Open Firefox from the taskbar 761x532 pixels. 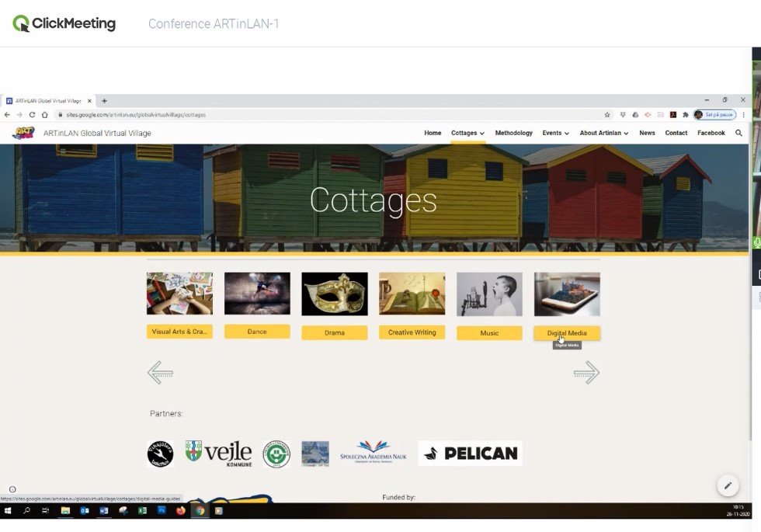[180, 511]
